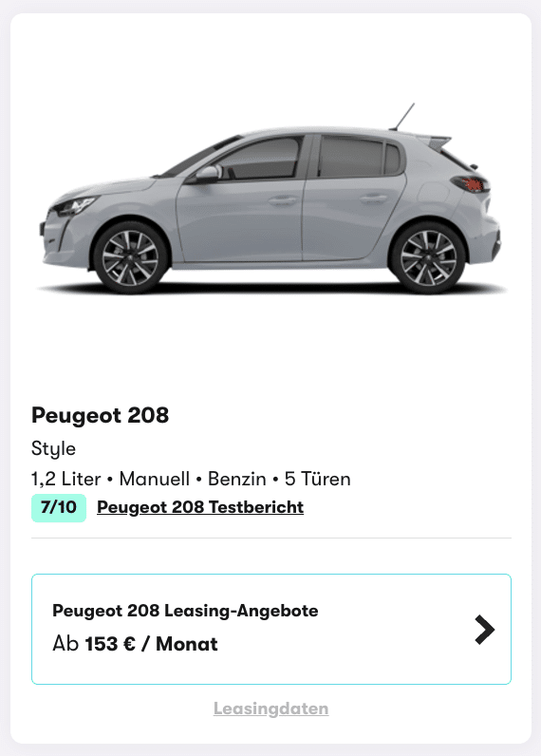Click the car's front alloy wheel
This screenshot has width=541, height=756.
[130, 258]
